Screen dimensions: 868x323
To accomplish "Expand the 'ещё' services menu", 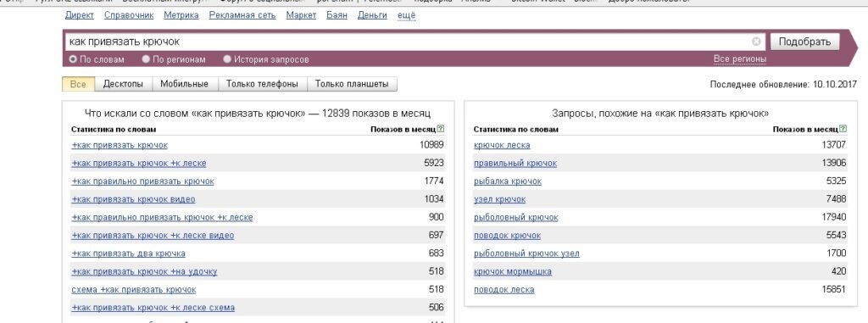I will click(x=406, y=15).
